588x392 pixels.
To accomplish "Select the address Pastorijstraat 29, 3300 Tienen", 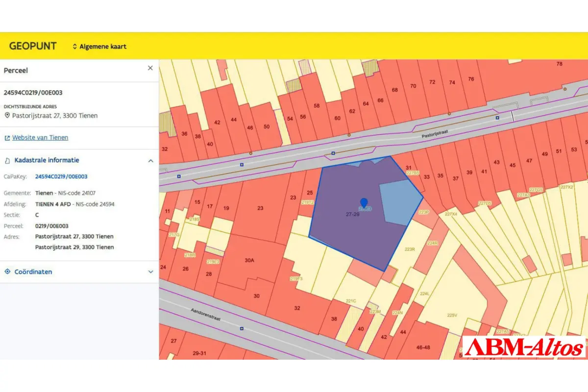I will pyautogui.click(x=74, y=247).
